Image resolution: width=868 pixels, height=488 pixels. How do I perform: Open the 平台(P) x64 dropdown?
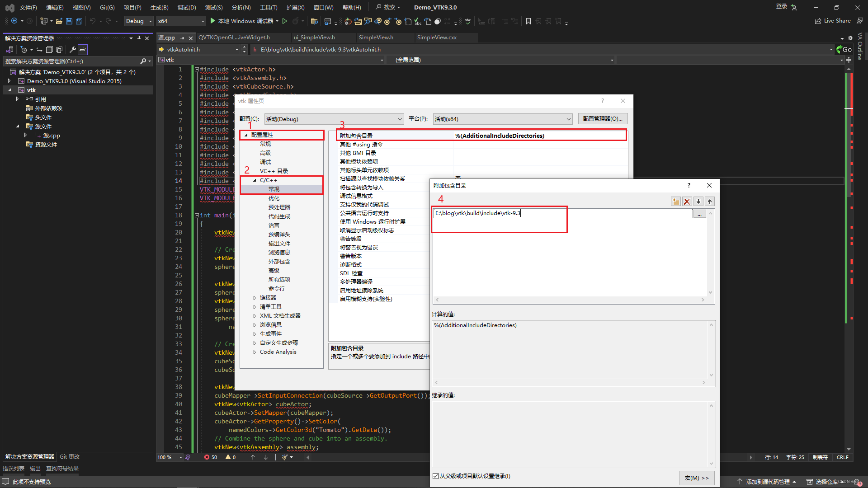[502, 119]
